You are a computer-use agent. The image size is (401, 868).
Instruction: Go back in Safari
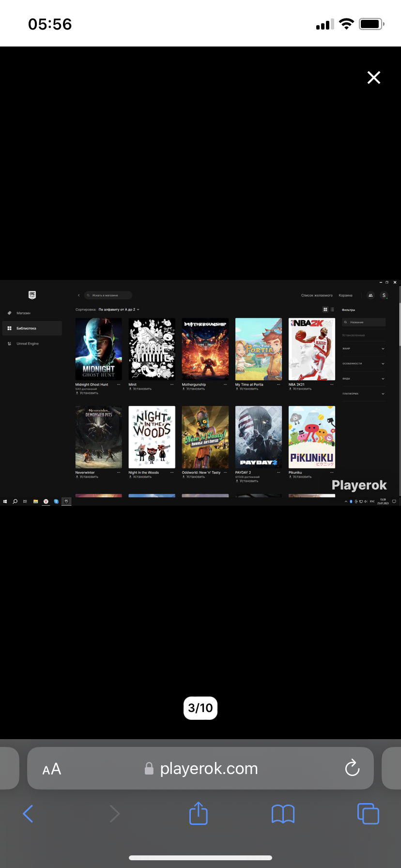coord(28,814)
